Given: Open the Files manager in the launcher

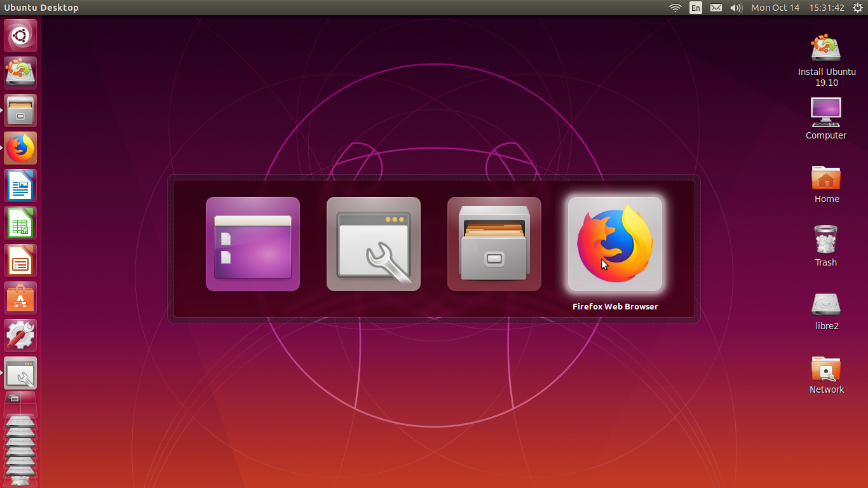Looking at the screenshot, I should point(20,111).
